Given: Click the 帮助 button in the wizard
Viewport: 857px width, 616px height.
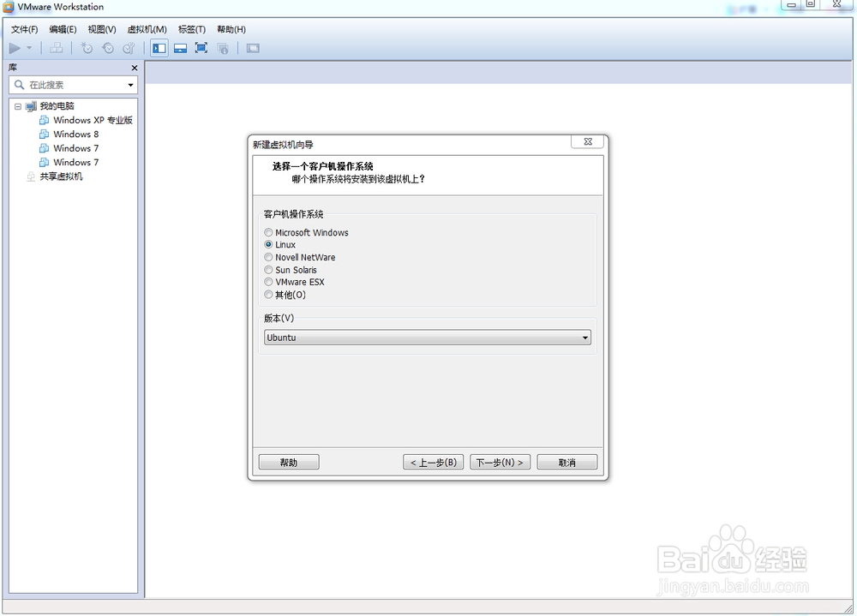Looking at the screenshot, I should pyautogui.click(x=289, y=463).
